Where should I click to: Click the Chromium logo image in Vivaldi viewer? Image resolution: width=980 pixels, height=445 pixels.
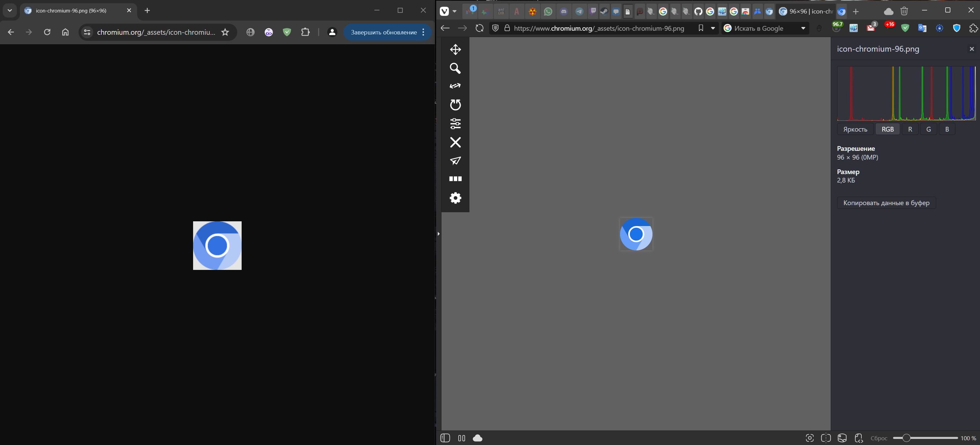pos(636,234)
